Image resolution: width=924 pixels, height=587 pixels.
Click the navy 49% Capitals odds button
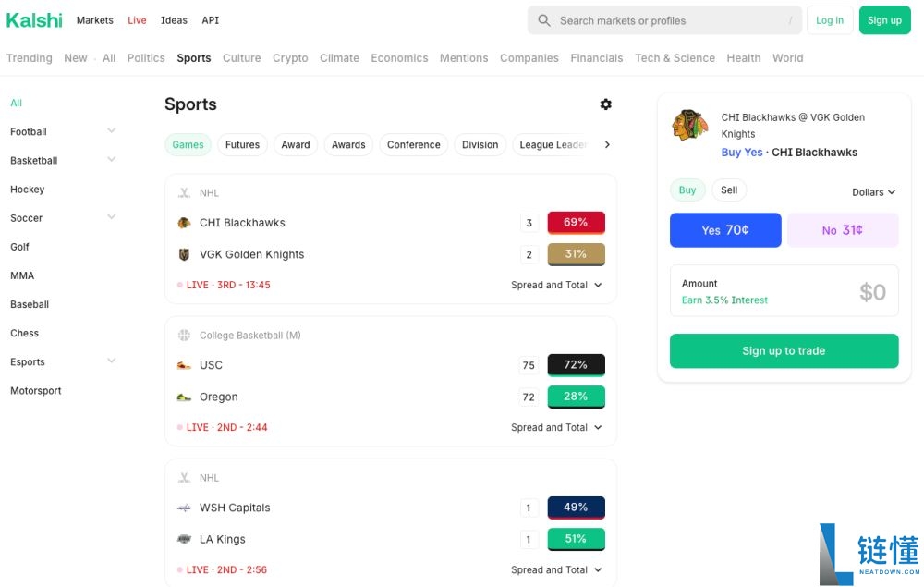coord(576,508)
